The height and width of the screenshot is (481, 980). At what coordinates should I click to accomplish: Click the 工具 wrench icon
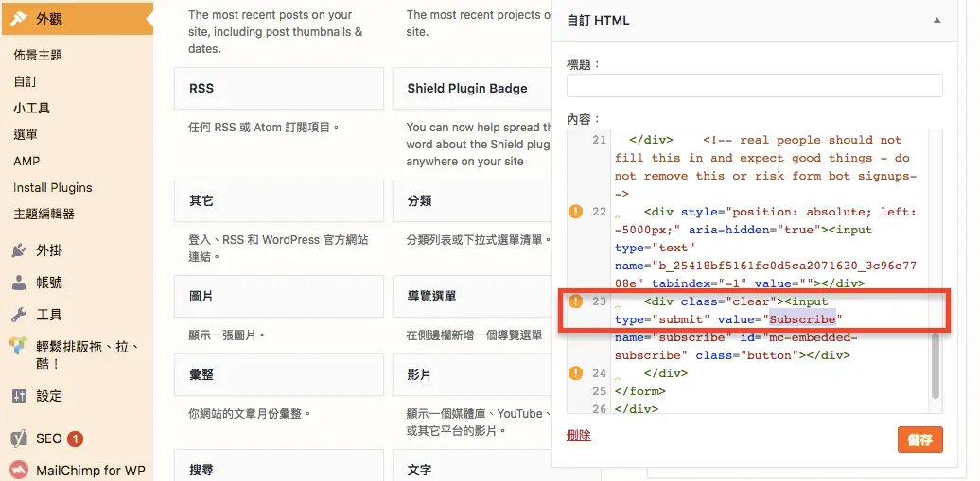(x=19, y=315)
